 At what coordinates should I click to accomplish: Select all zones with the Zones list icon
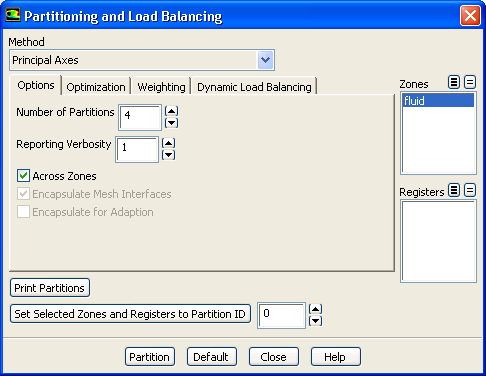click(x=454, y=82)
